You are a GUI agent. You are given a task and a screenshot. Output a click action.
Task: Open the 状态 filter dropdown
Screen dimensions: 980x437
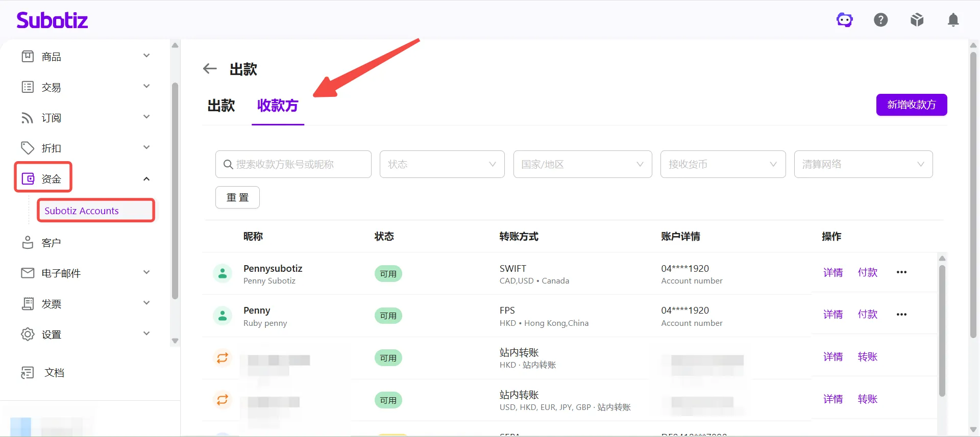(442, 164)
